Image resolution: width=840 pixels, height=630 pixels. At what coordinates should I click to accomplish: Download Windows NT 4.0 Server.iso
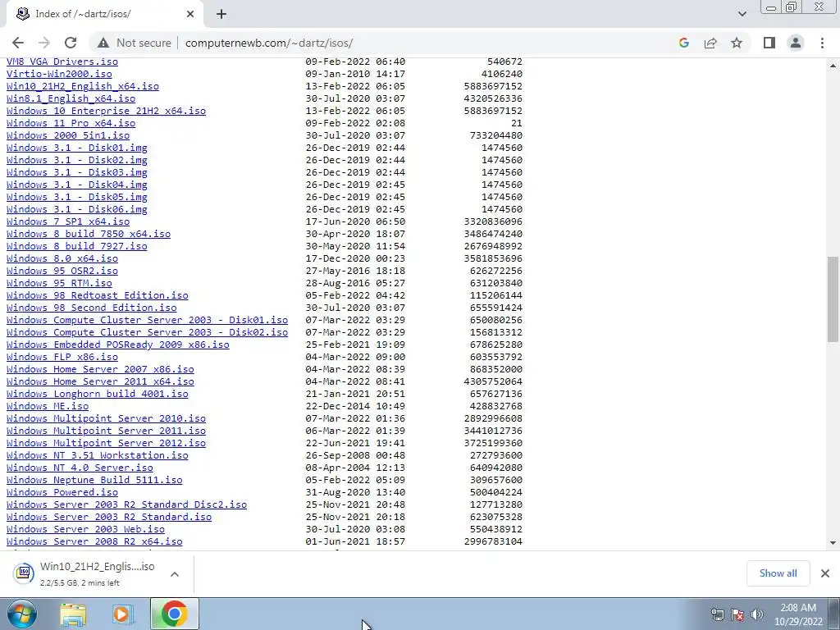80,468
